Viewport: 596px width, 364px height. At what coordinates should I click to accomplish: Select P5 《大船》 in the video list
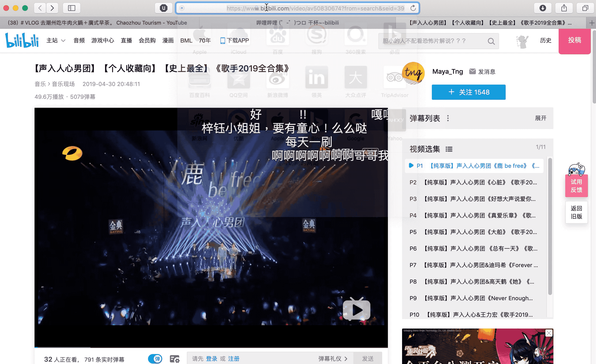473,232
